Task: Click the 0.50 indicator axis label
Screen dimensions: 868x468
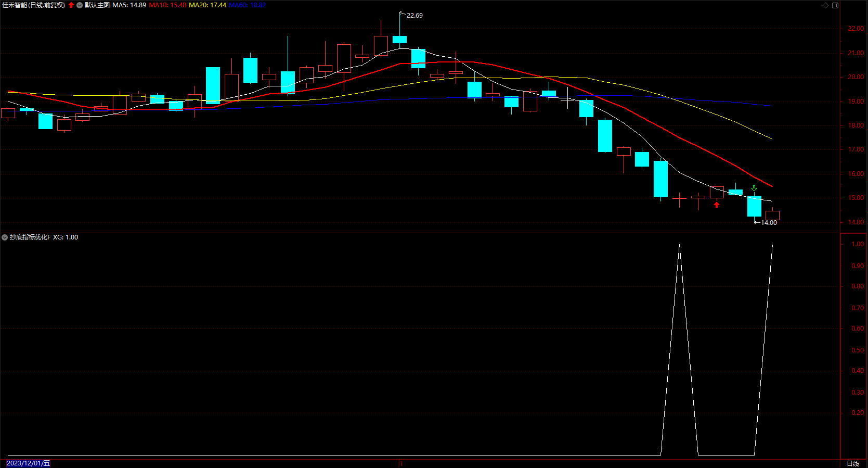Action: pyautogui.click(x=858, y=350)
